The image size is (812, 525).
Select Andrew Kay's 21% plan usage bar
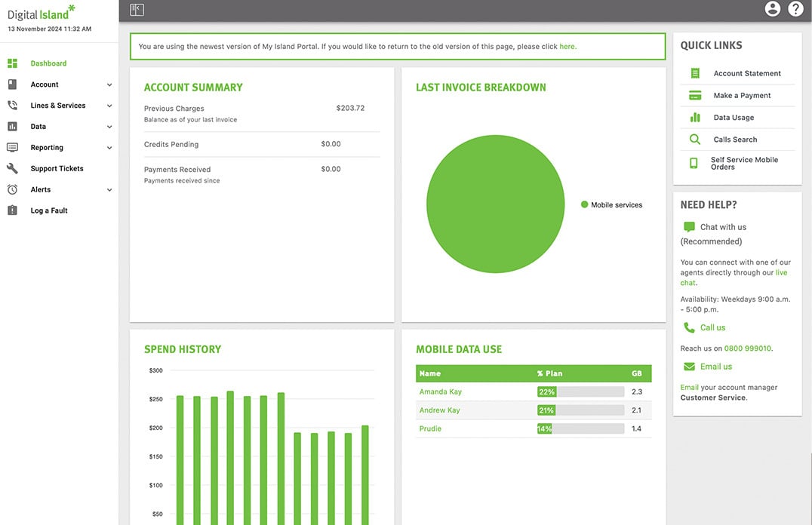[x=580, y=410]
